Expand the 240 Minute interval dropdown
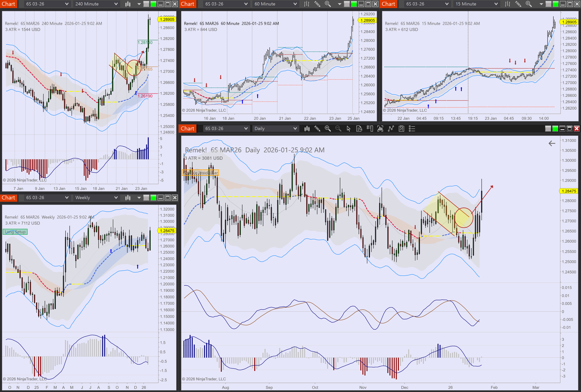 [x=116, y=4]
